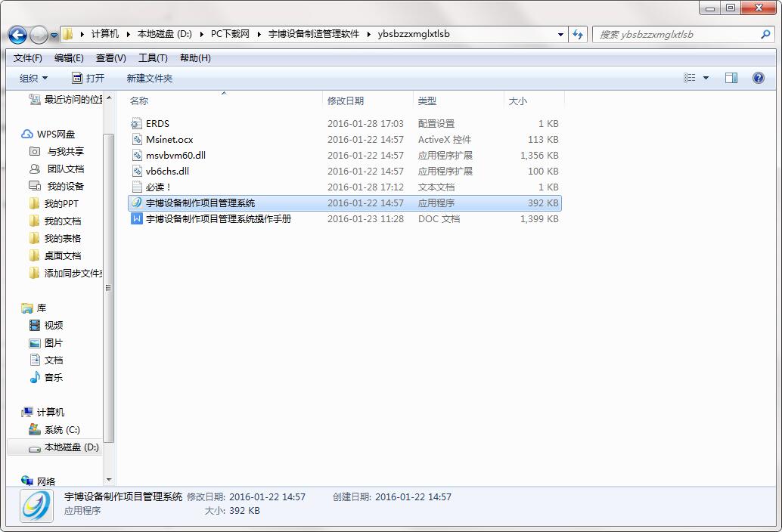Screen dimensions: 782x532
Task: Open the view options dropdown arrow
Action: [706, 78]
